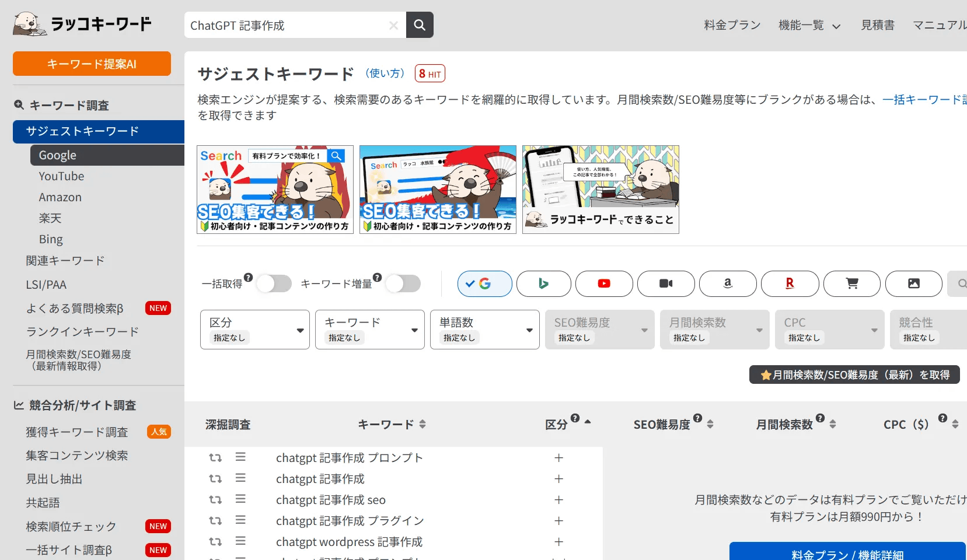Open 関連キーワード in the sidebar
The height and width of the screenshot is (560, 967).
(x=65, y=261)
